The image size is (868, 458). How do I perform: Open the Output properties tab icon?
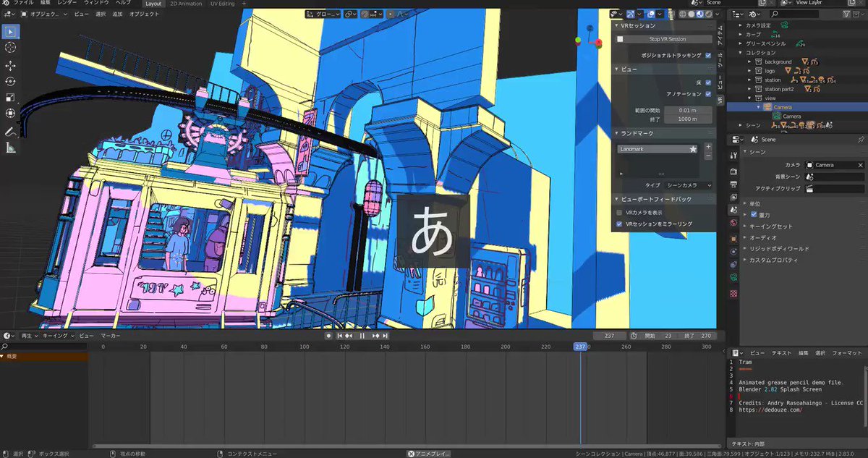[x=733, y=184]
